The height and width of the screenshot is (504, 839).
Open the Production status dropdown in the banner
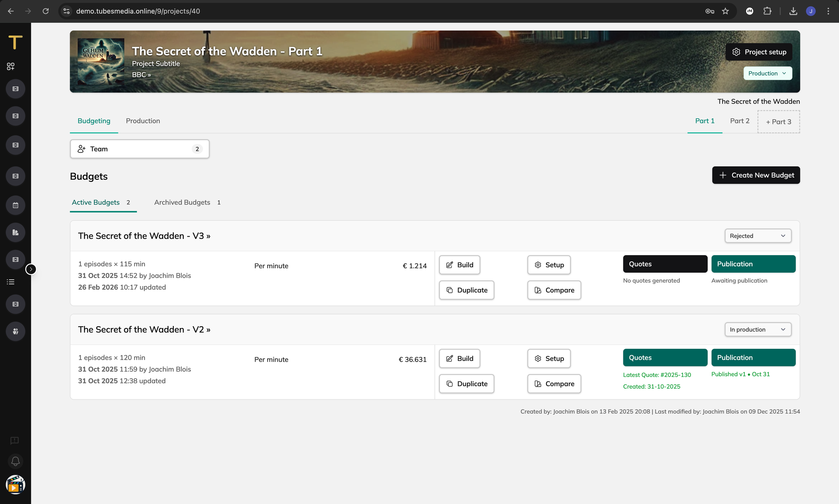[767, 73]
